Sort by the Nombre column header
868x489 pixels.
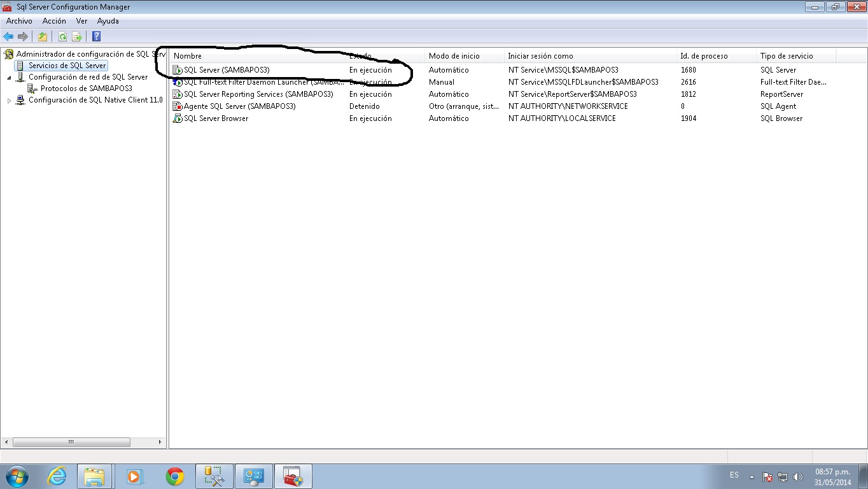(x=258, y=56)
